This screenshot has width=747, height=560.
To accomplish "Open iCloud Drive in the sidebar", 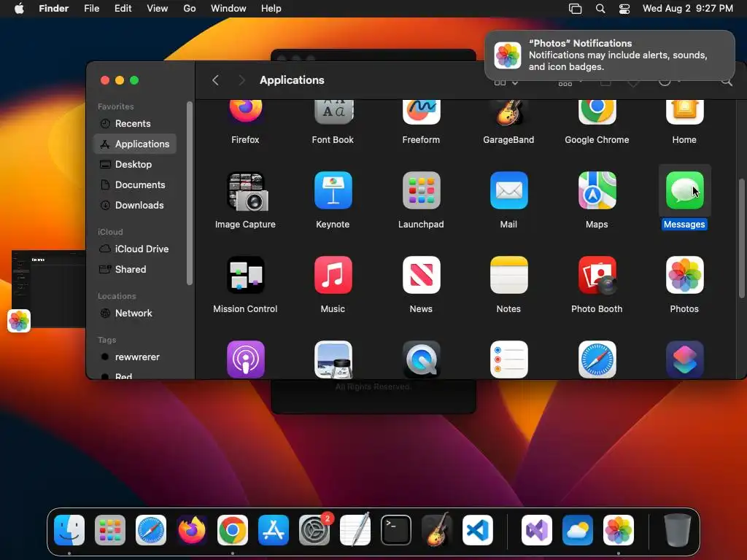I will tap(135, 249).
